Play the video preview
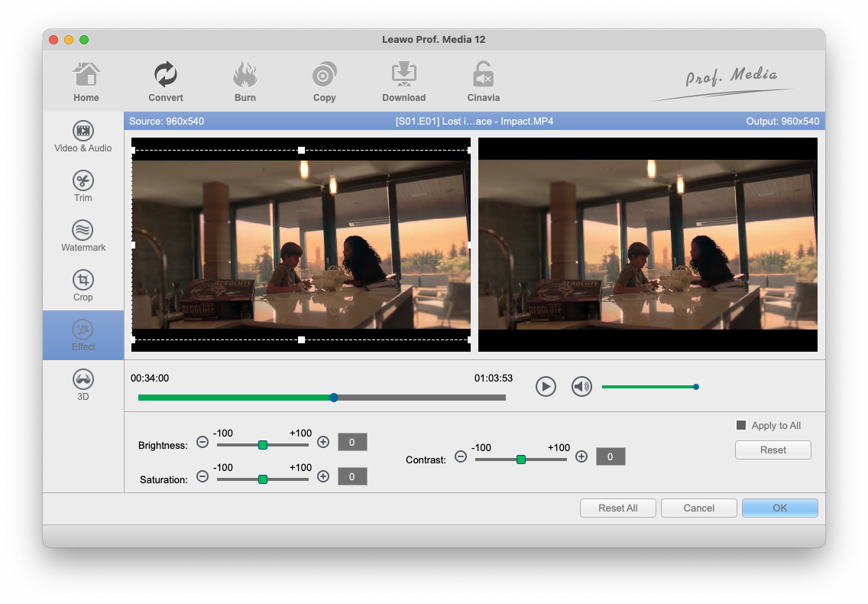The height and width of the screenshot is (604, 868). (546, 387)
